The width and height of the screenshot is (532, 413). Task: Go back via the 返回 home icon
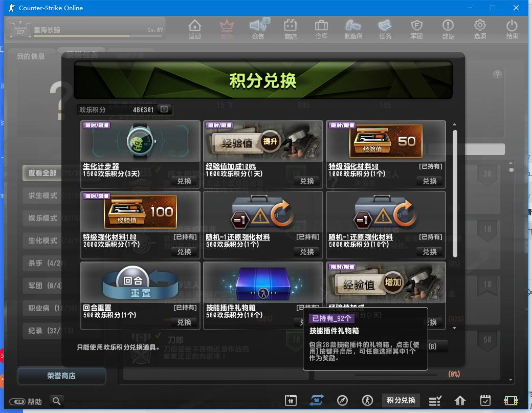[195, 29]
